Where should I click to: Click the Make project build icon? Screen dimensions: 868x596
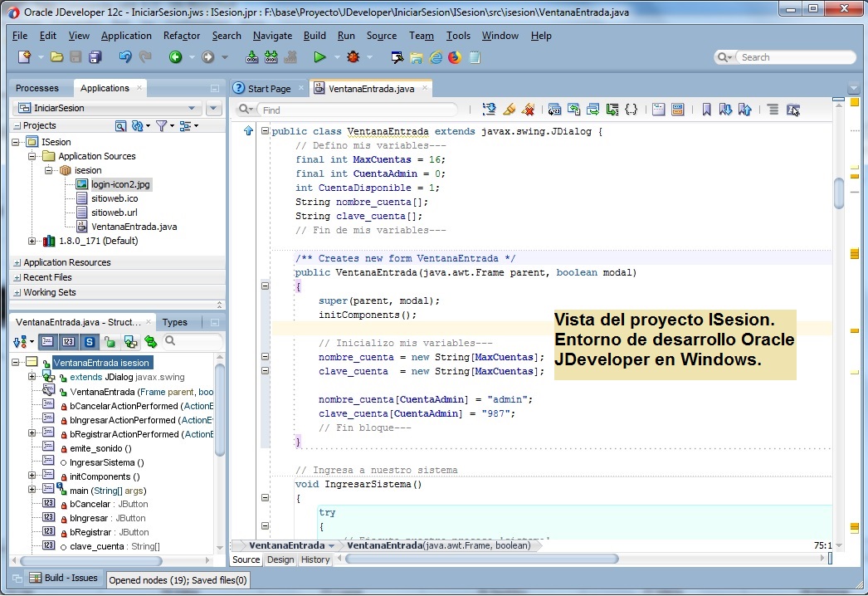coord(252,57)
